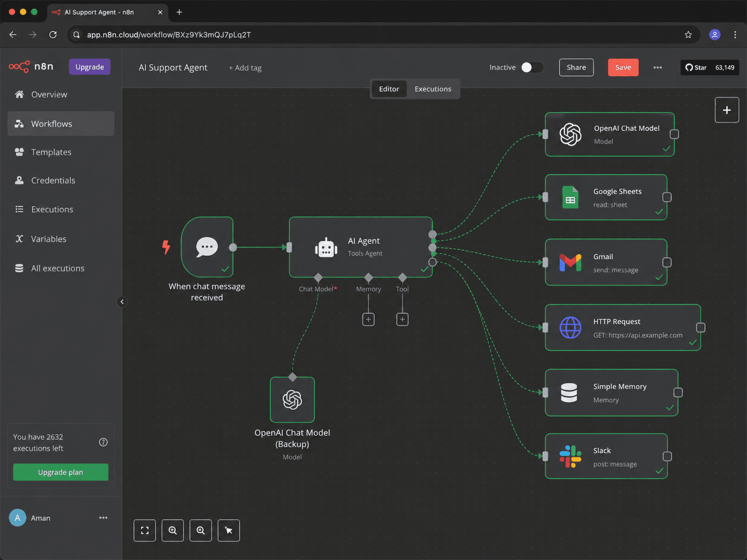
Task: Click the Aman user avatar
Action: pyautogui.click(x=18, y=518)
